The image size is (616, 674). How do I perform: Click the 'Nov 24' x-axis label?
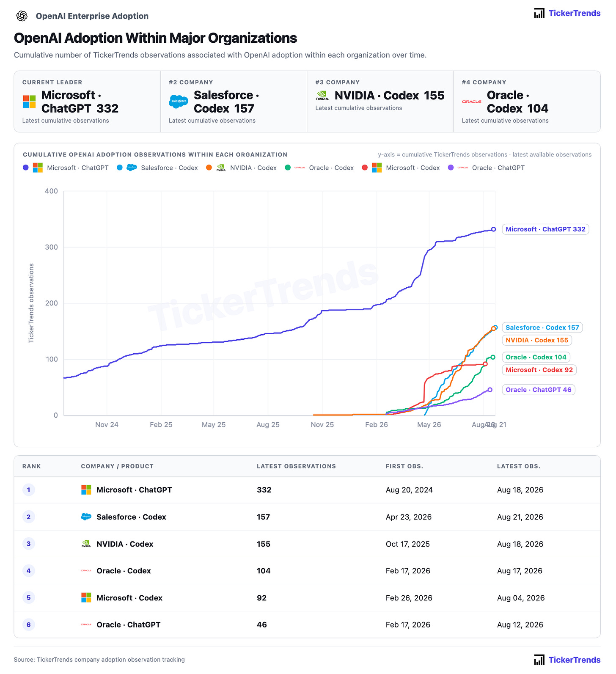(107, 424)
